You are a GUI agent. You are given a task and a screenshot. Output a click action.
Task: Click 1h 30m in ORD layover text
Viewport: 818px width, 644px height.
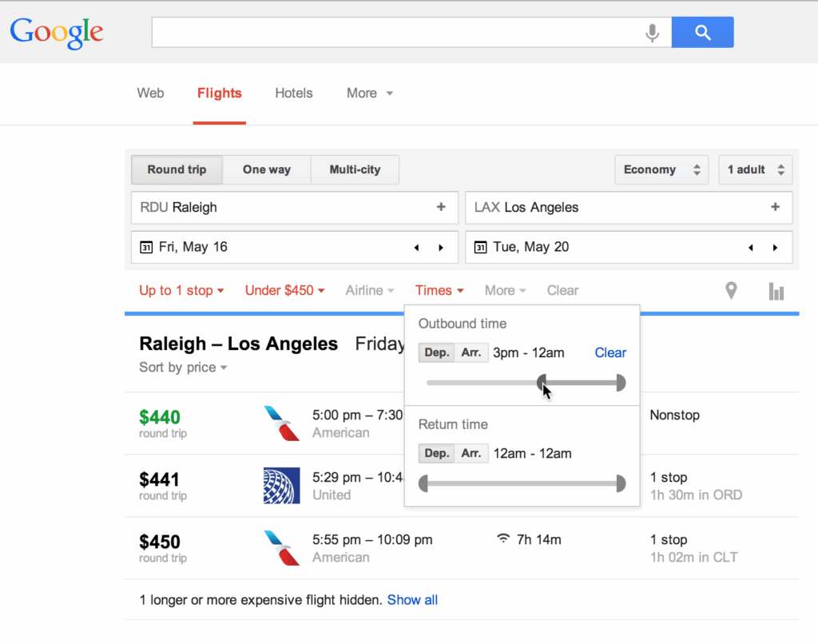(696, 495)
